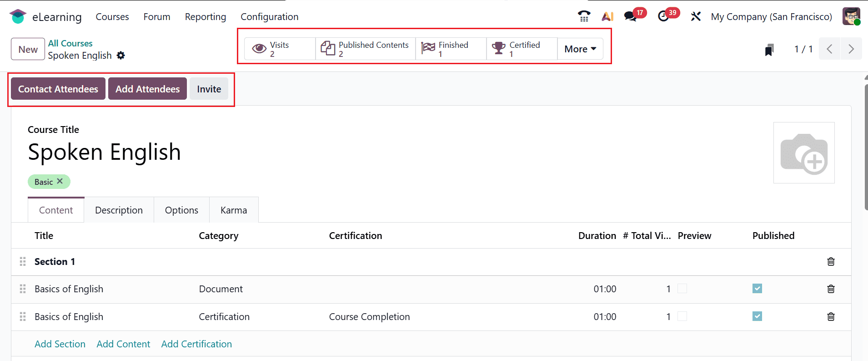Viewport: 868px width, 361px height.
Task: Click the 1 / 1 pager counter
Action: tap(803, 49)
